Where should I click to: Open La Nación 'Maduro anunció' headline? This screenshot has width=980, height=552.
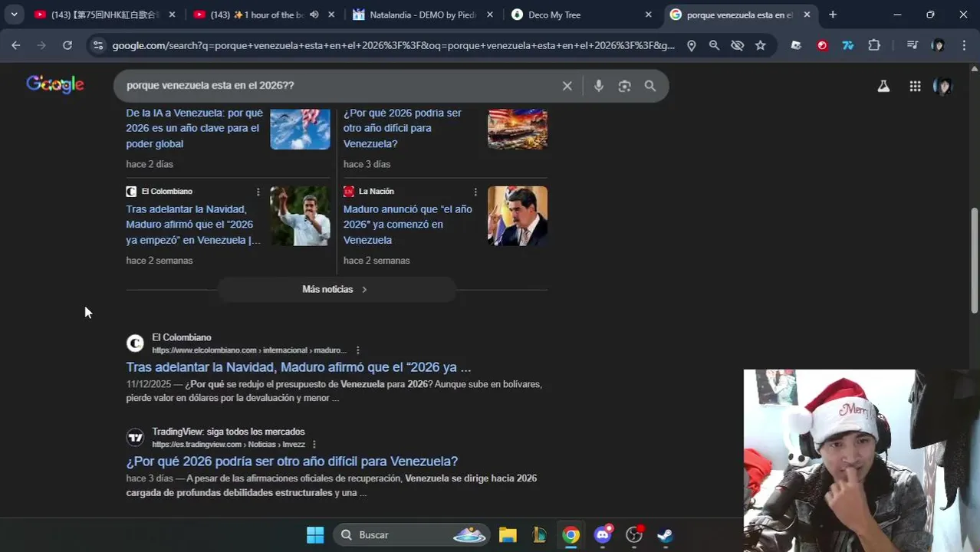tap(408, 225)
